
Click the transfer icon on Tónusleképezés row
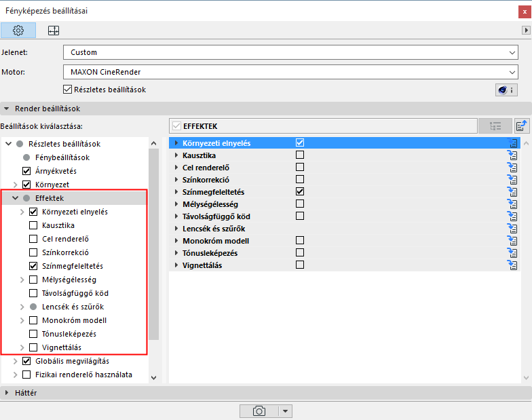[512, 252]
